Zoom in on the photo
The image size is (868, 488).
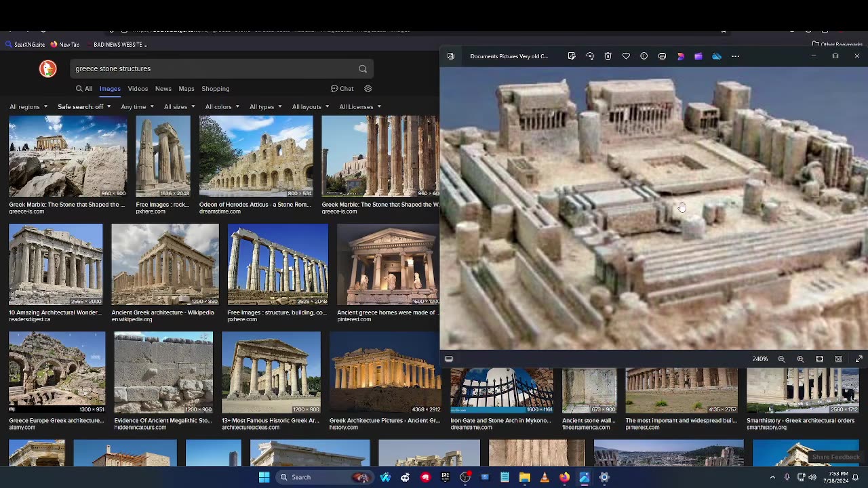[800, 359]
